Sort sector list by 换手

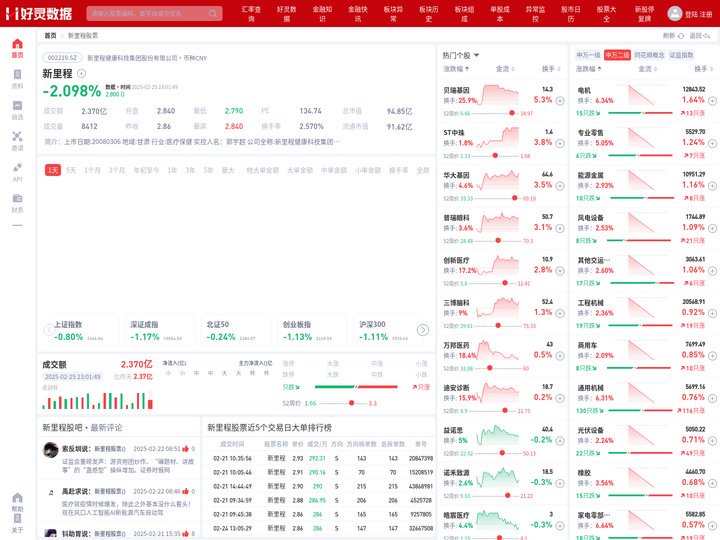point(703,69)
